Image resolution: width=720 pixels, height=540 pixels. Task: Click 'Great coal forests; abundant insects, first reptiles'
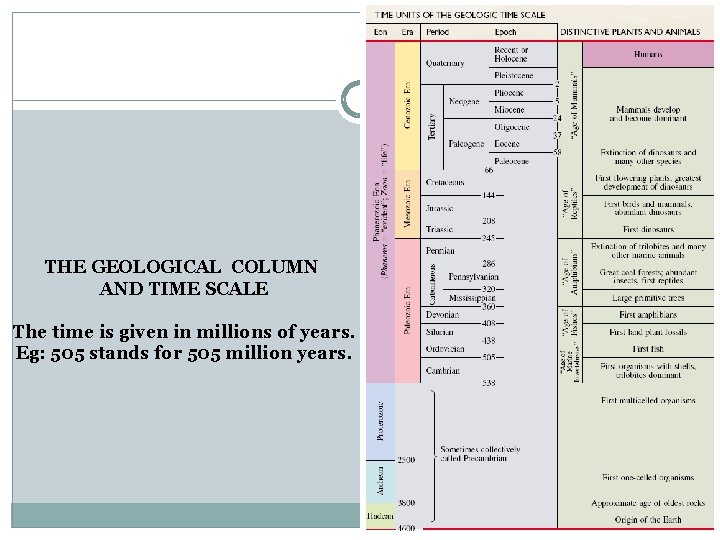click(648, 276)
